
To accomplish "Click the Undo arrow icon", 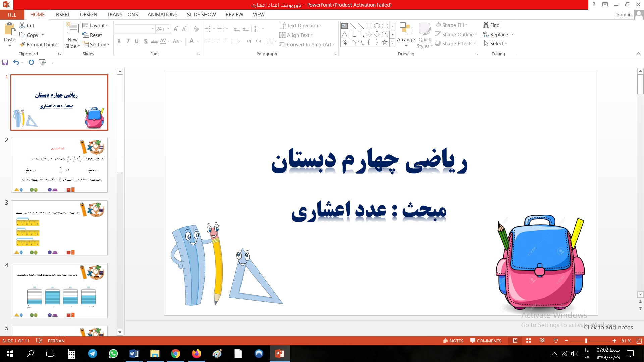I will point(16,62).
